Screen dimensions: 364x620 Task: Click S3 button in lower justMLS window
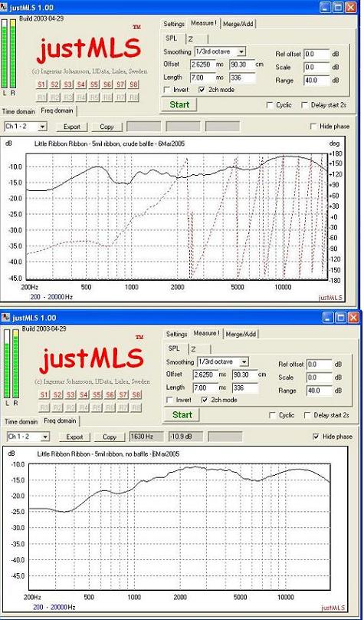(71, 394)
